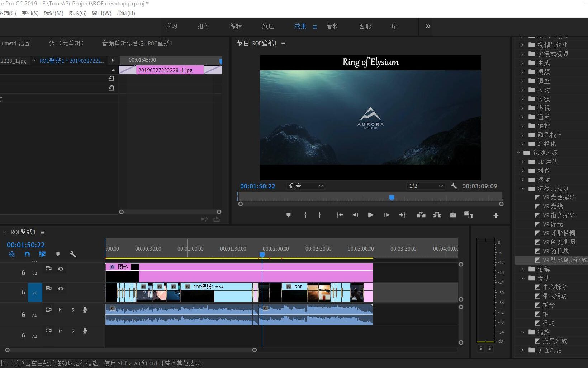The image size is (588, 368).
Task: Toggle V2 sync lock icon
Action: (49, 269)
